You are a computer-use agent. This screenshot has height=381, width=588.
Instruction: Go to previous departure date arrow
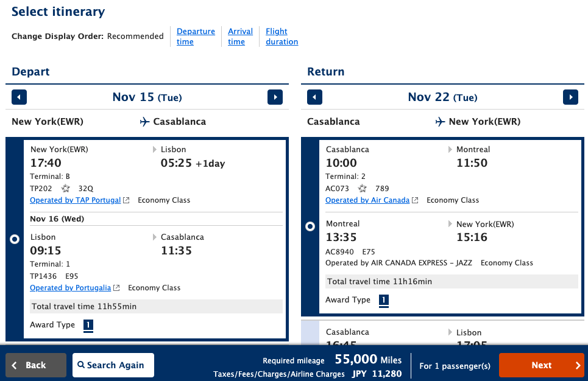pyautogui.click(x=19, y=97)
